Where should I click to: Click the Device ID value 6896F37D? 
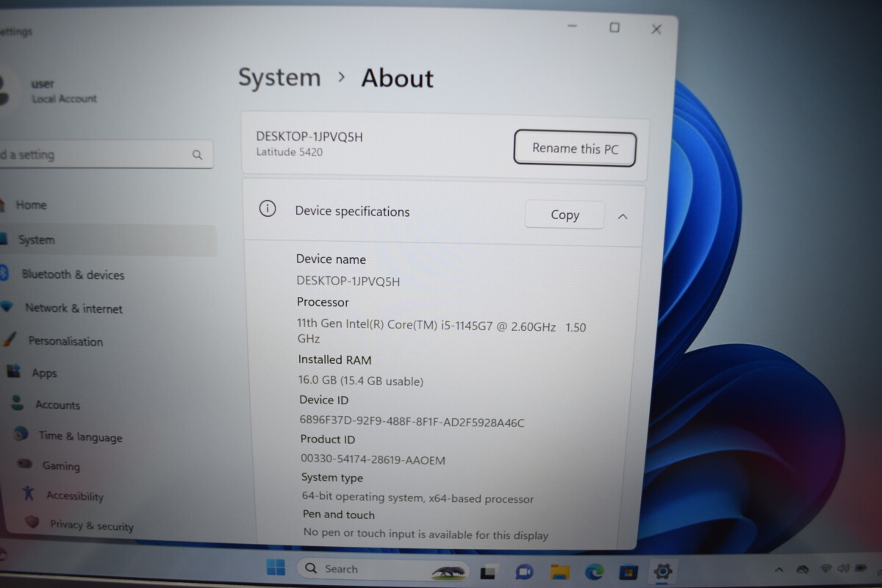(412, 422)
